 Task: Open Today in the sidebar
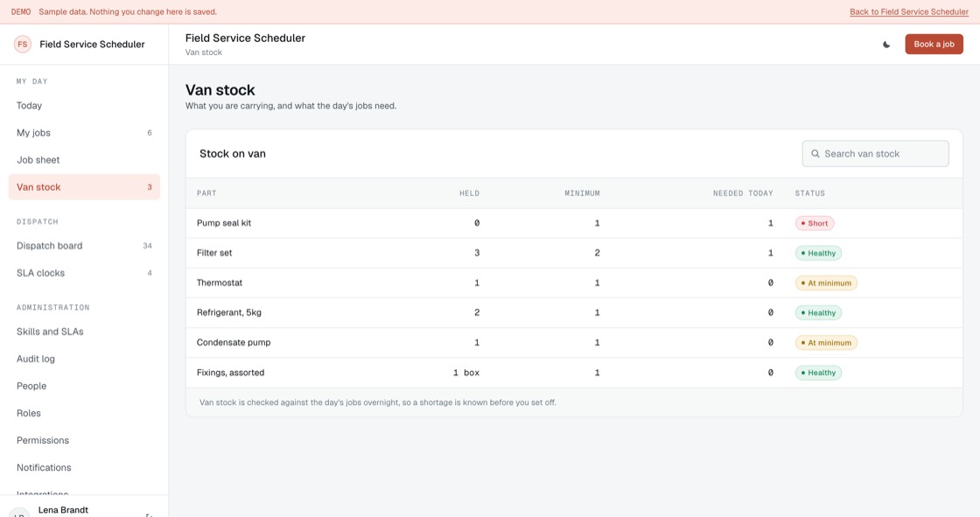tap(84, 106)
